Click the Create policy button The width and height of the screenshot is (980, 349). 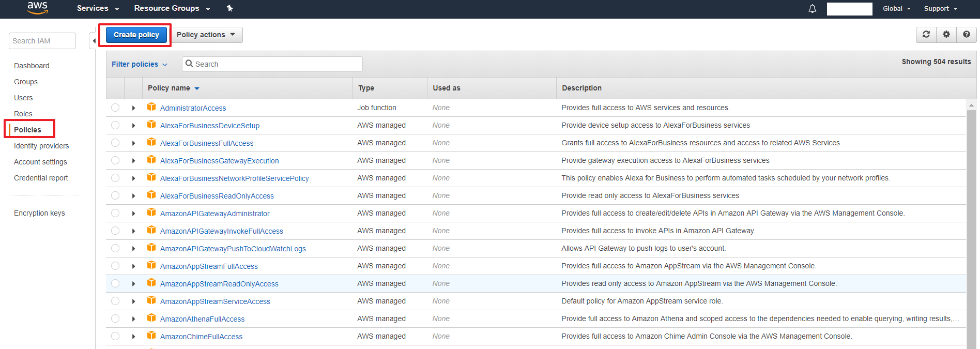coord(136,35)
